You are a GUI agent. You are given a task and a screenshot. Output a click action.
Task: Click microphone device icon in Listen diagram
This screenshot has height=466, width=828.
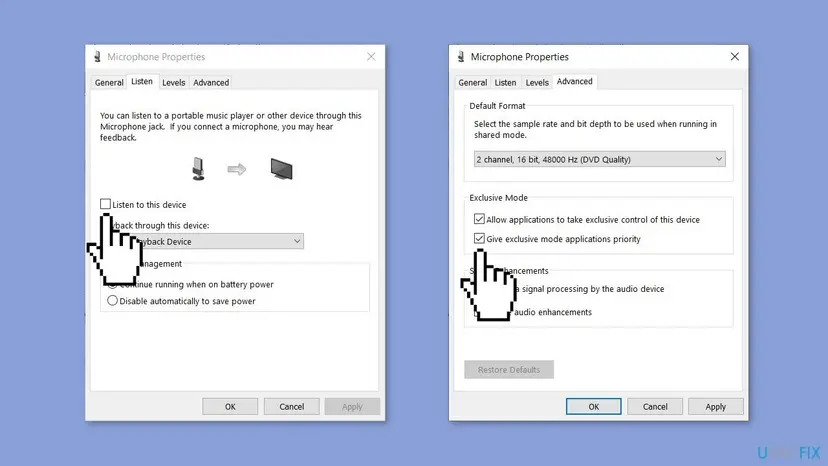point(198,169)
